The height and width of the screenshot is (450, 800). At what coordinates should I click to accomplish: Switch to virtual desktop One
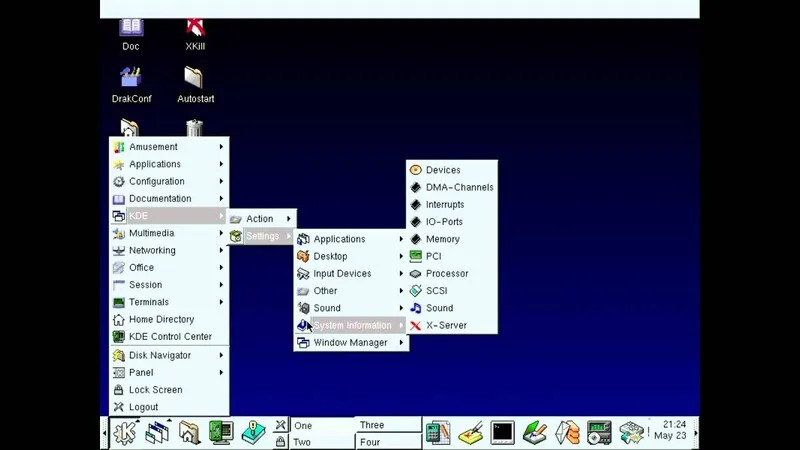pyautogui.click(x=322, y=426)
